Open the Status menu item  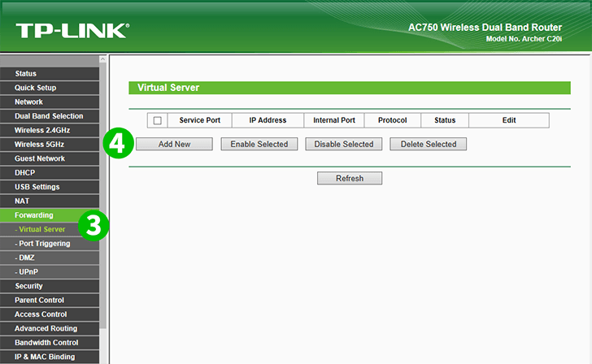point(50,74)
